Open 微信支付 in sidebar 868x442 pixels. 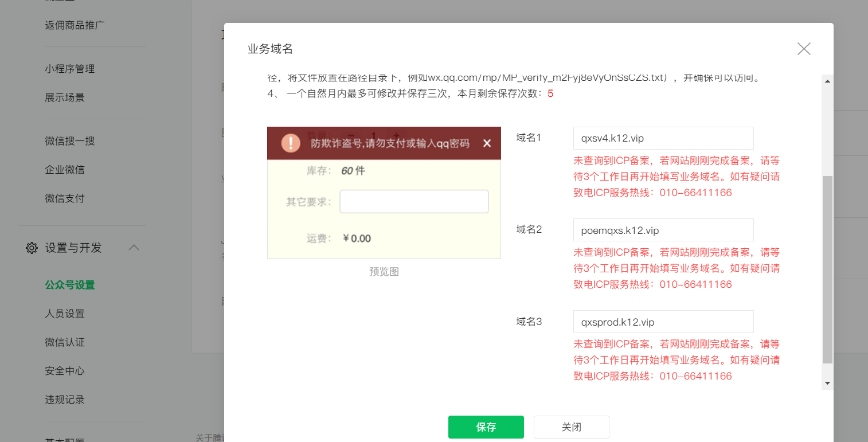(65, 198)
